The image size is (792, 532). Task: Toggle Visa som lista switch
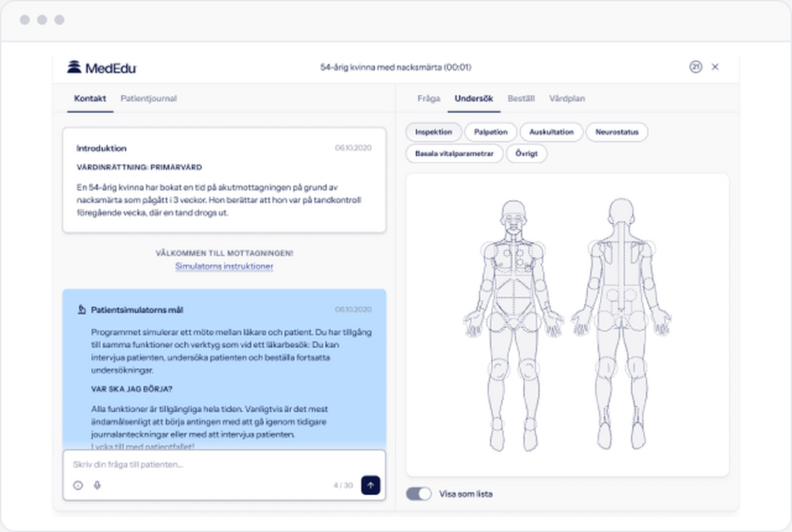418,493
